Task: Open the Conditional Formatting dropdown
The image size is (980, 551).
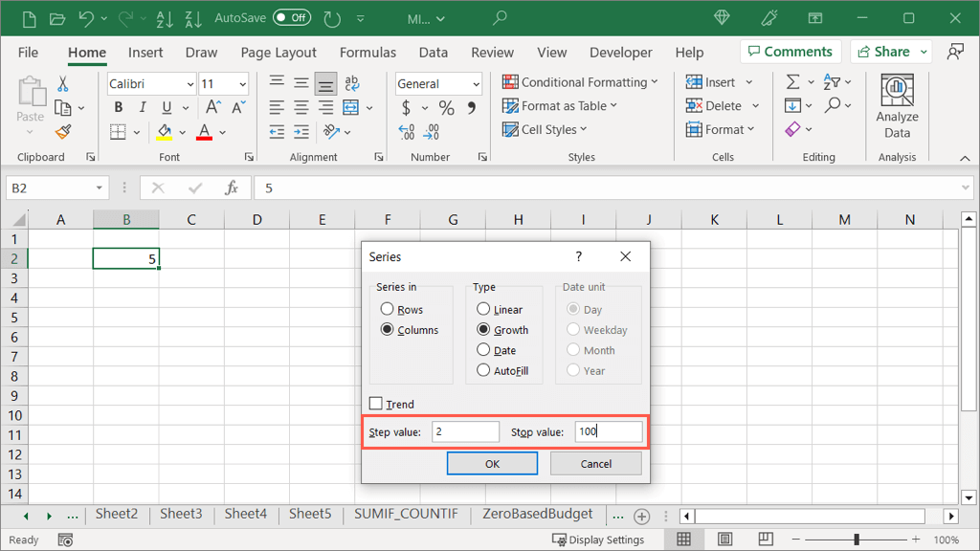Action: coord(580,82)
